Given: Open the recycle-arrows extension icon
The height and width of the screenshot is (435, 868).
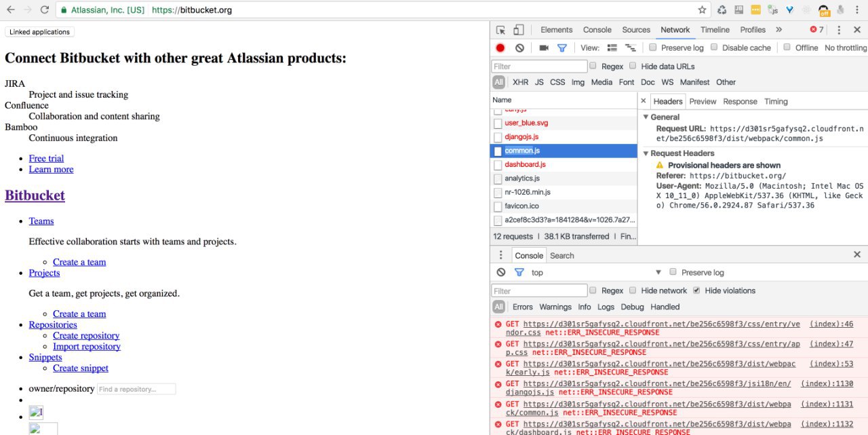Looking at the screenshot, I should pyautogui.click(x=722, y=10).
